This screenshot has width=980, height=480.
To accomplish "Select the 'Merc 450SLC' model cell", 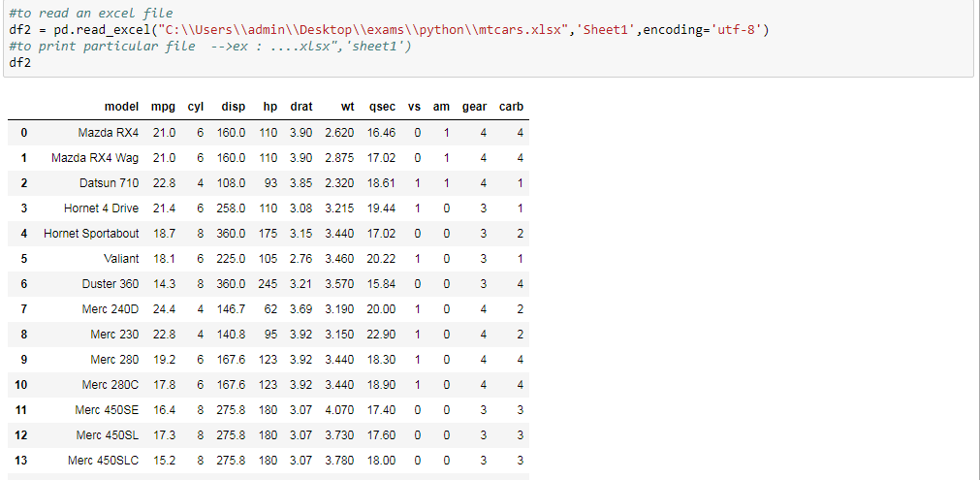I will (x=104, y=461).
